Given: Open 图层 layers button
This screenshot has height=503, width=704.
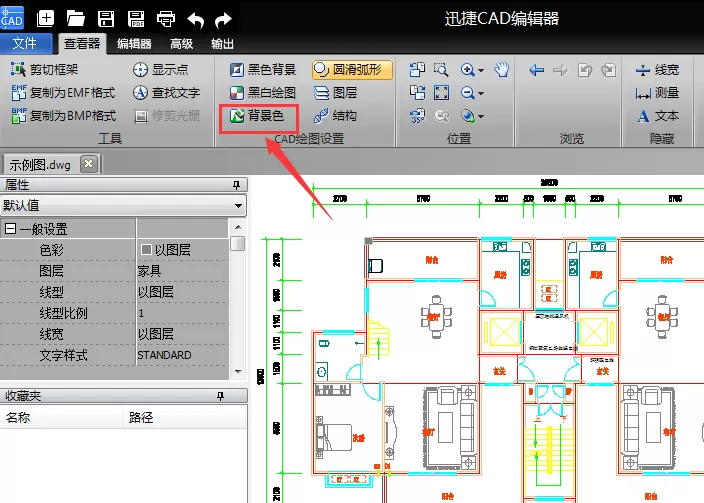Looking at the screenshot, I should pyautogui.click(x=335, y=93).
